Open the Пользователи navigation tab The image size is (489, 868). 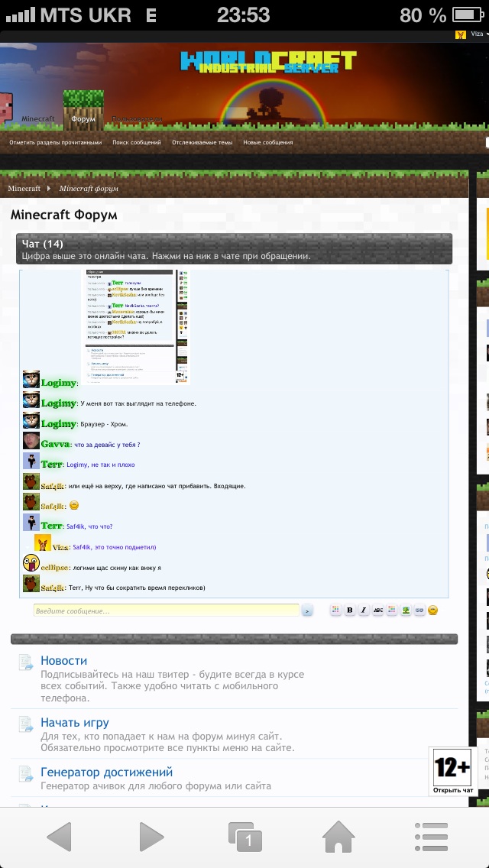[137, 119]
